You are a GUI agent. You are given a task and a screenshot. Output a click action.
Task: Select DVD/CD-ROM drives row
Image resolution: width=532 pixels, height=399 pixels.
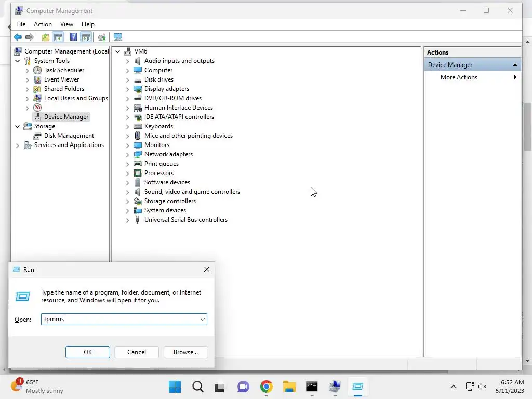172,98
